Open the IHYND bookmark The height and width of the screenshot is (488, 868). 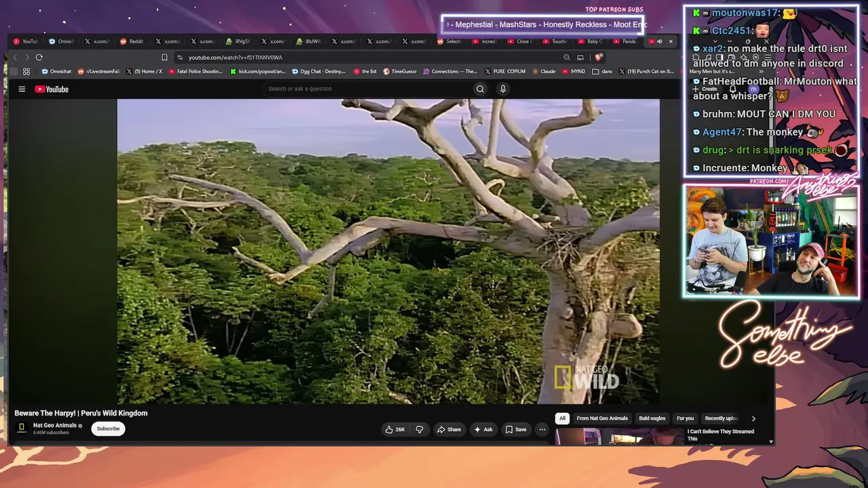(x=574, y=71)
